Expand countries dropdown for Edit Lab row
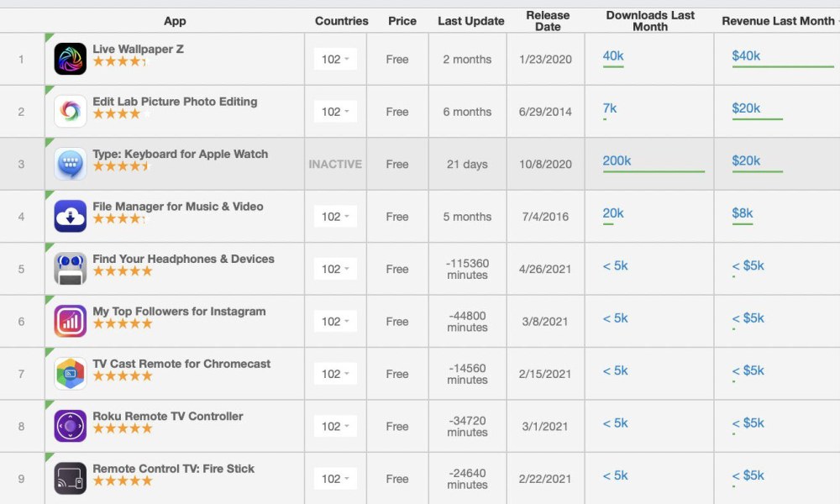840x504 pixels. [335, 112]
